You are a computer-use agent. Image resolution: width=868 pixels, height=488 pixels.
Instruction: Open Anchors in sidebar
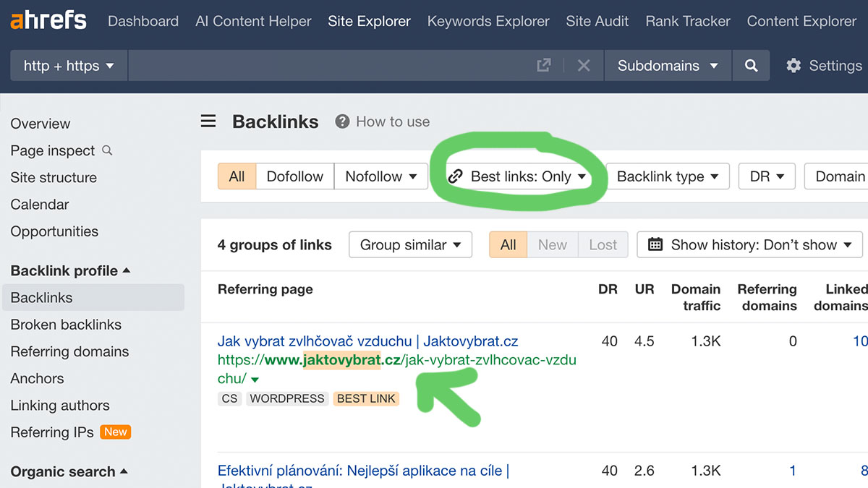37,379
